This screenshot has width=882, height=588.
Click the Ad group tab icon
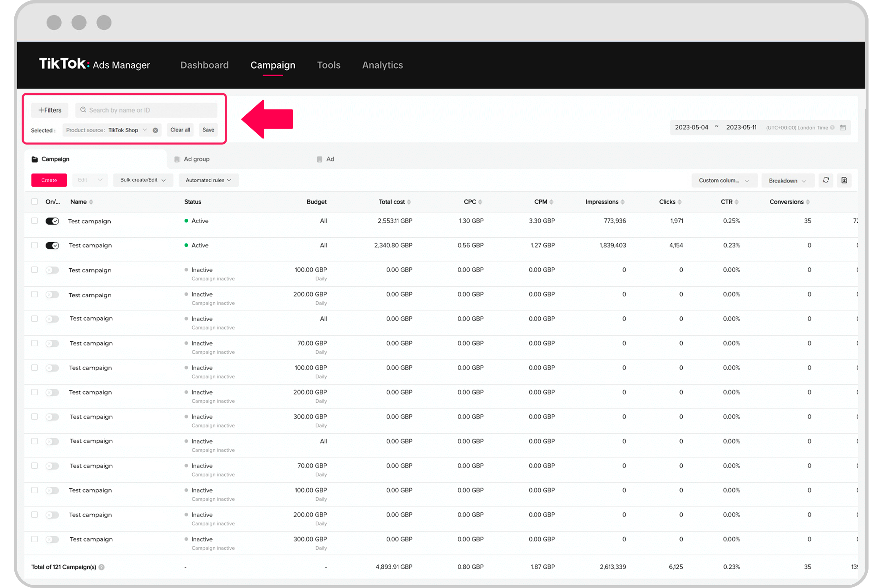coord(177,159)
